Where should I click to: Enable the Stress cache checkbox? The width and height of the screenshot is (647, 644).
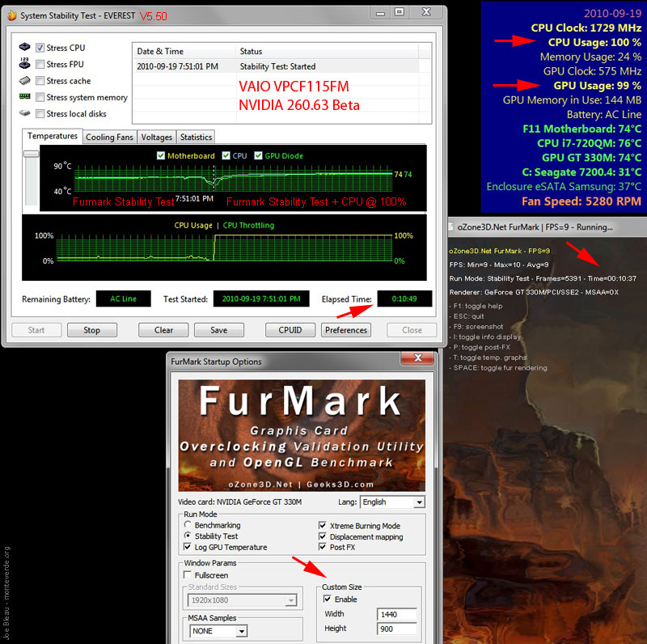[40, 81]
